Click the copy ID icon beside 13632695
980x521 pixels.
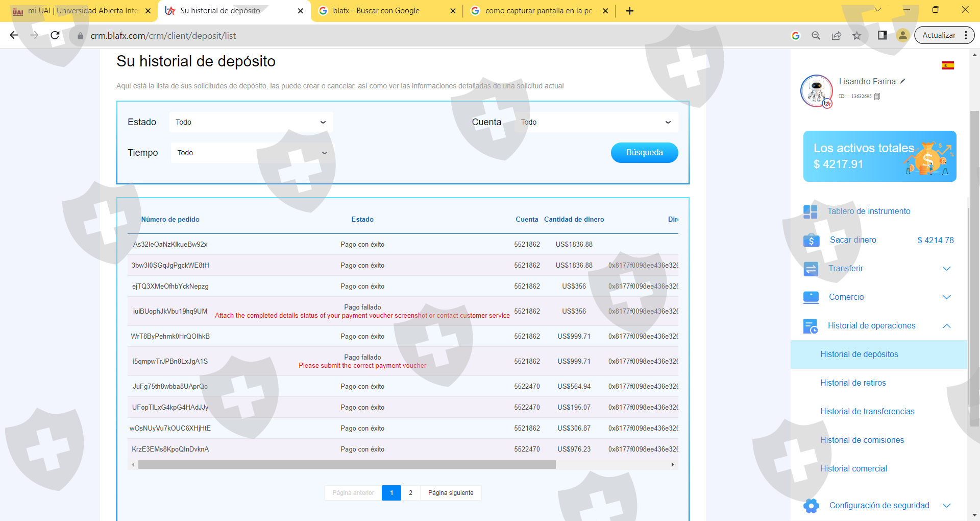pyautogui.click(x=877, y=97)
